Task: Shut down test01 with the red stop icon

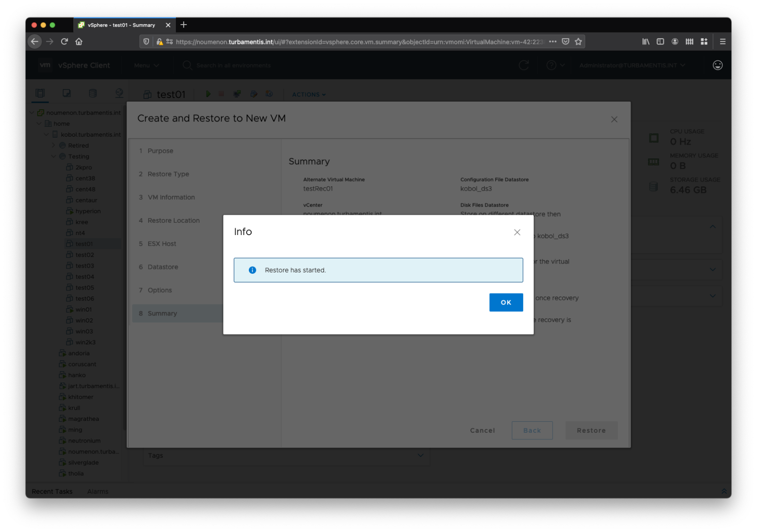Action: pyautogui.click(x=221, y=94)
